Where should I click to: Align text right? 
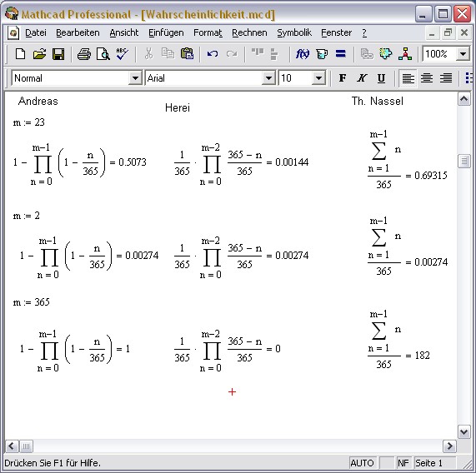(446, 78)
